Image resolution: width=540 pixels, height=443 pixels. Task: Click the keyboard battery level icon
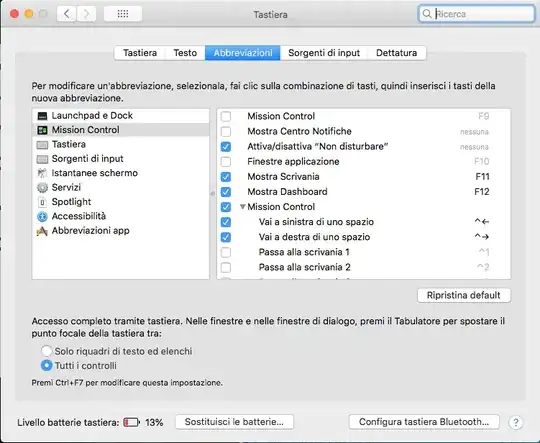131,422
